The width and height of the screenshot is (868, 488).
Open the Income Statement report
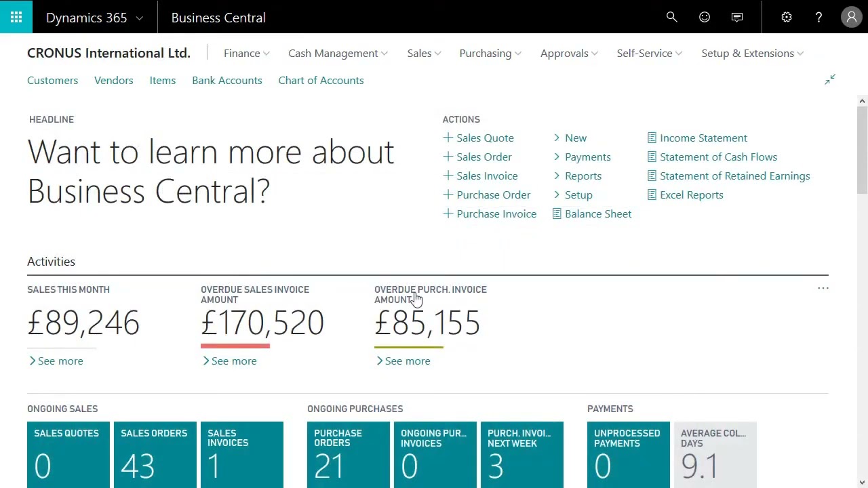703,138
